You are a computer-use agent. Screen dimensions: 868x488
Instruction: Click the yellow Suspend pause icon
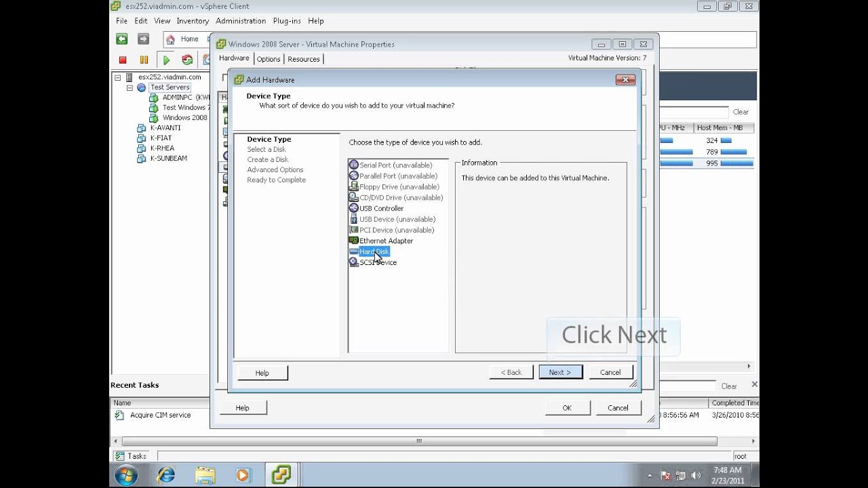pyautogui.click(x=144, y=60)
